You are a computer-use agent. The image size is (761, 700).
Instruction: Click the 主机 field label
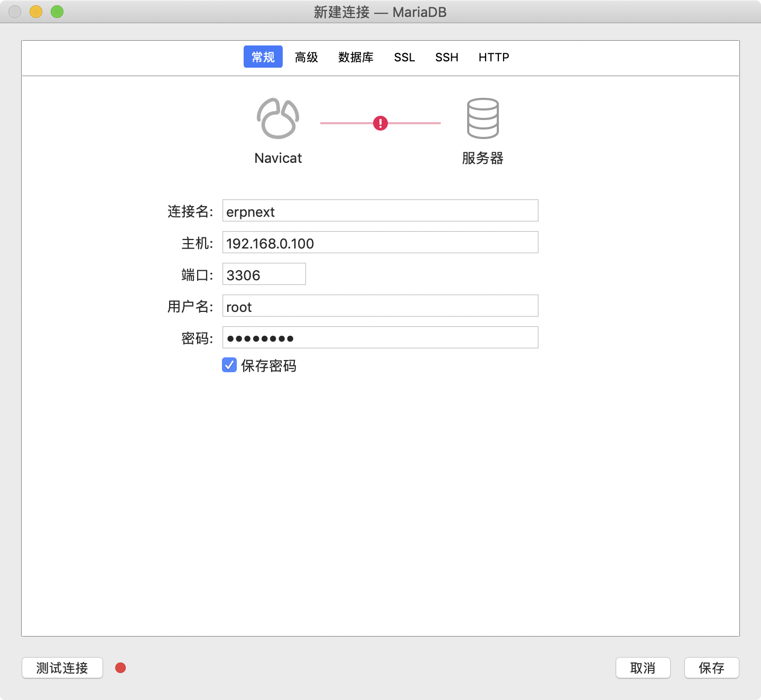pos(197,243)
